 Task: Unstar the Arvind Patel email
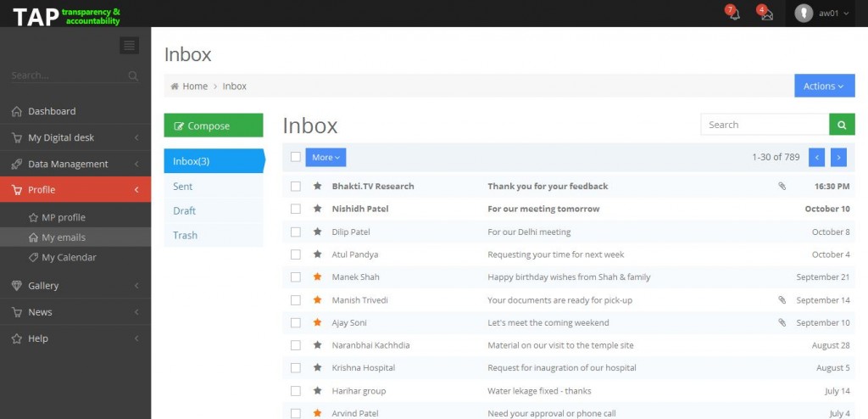(x=317, y=413)
